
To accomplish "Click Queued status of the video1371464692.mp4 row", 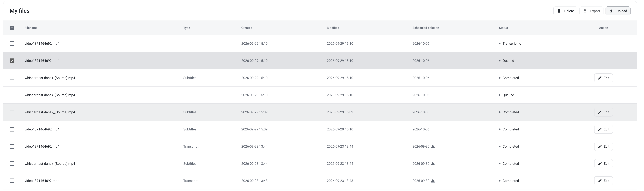I will [508, 61].
